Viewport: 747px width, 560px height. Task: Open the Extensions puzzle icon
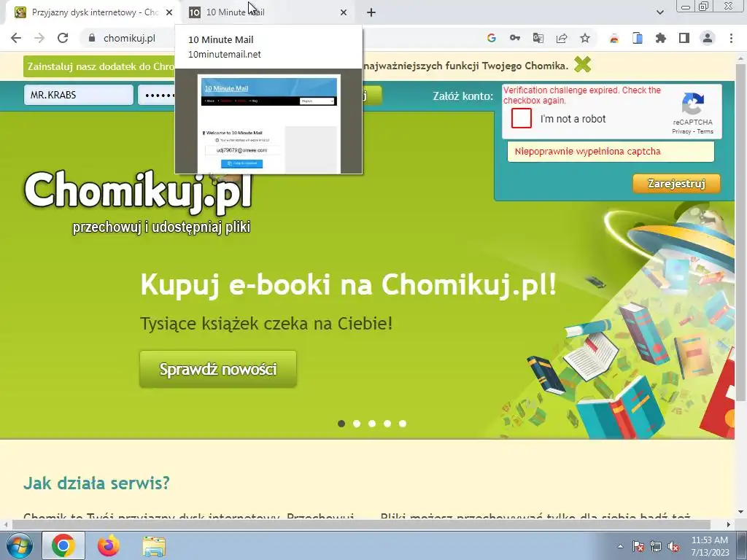click(x=661, y=38)
